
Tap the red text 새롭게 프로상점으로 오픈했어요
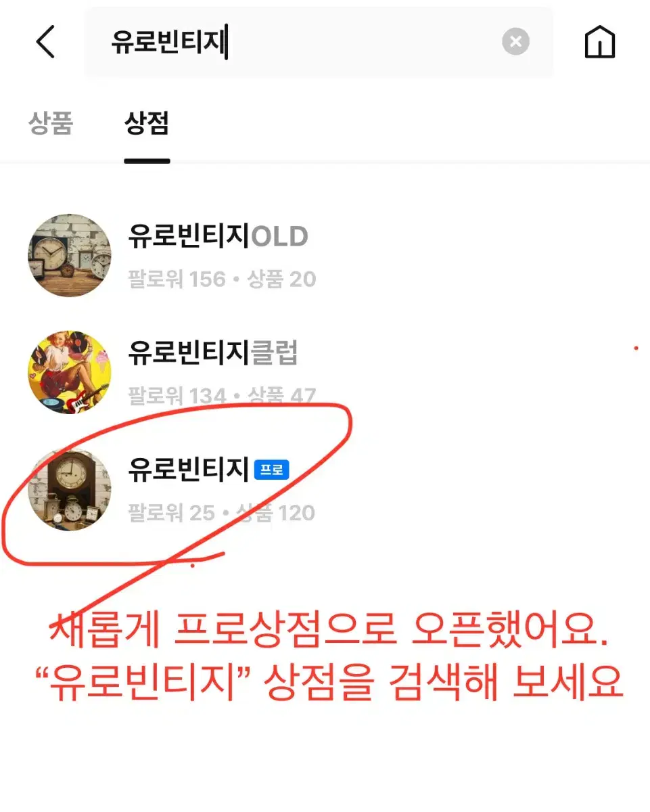pyautogui.click(x=330, y=633)
